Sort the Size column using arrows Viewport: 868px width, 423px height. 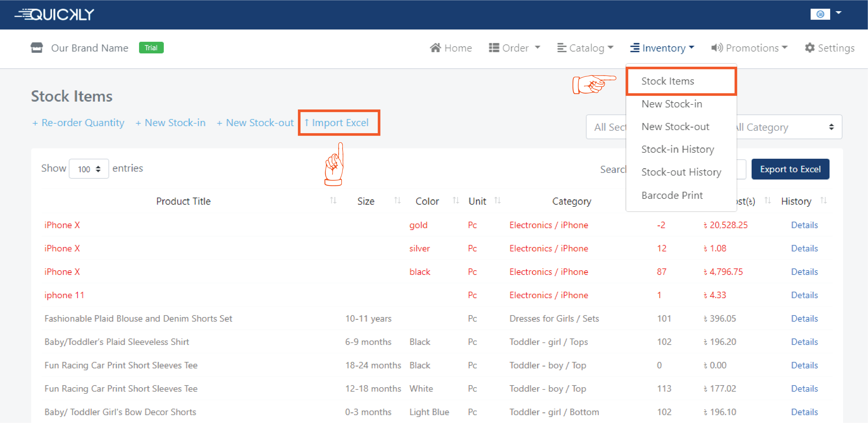397,201
